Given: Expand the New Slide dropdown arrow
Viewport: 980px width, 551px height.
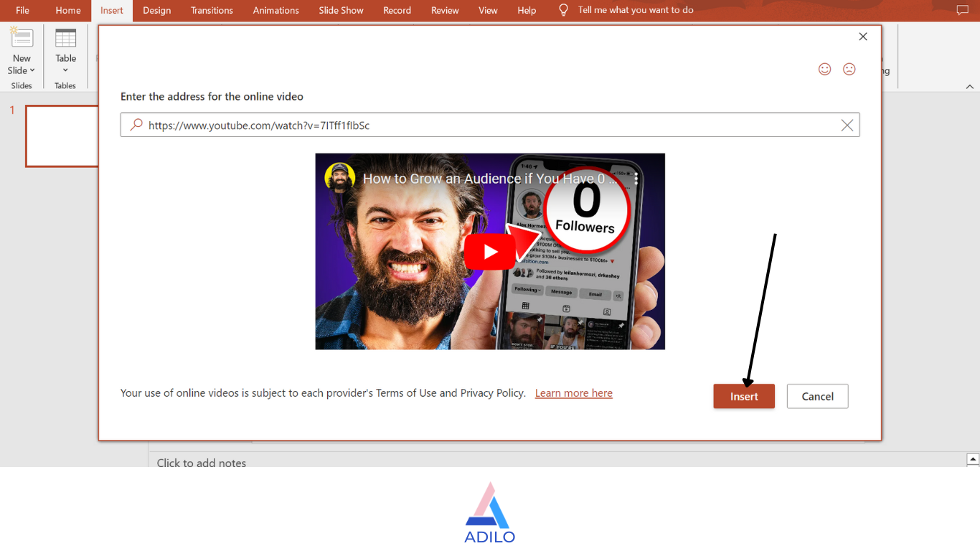Looking at the screenshot, I should [32, 70].
